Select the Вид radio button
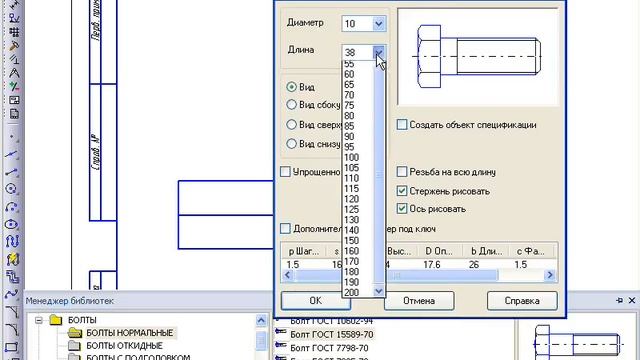This screenshot has height=360, width=640. pyautogui.click(x=291, y=87)
